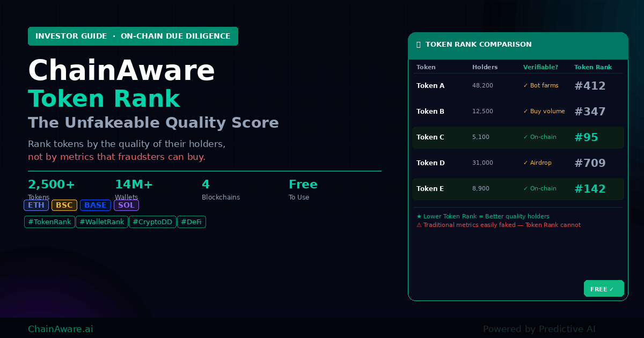Click the Token Rank column header

click(x=592, y=67)
